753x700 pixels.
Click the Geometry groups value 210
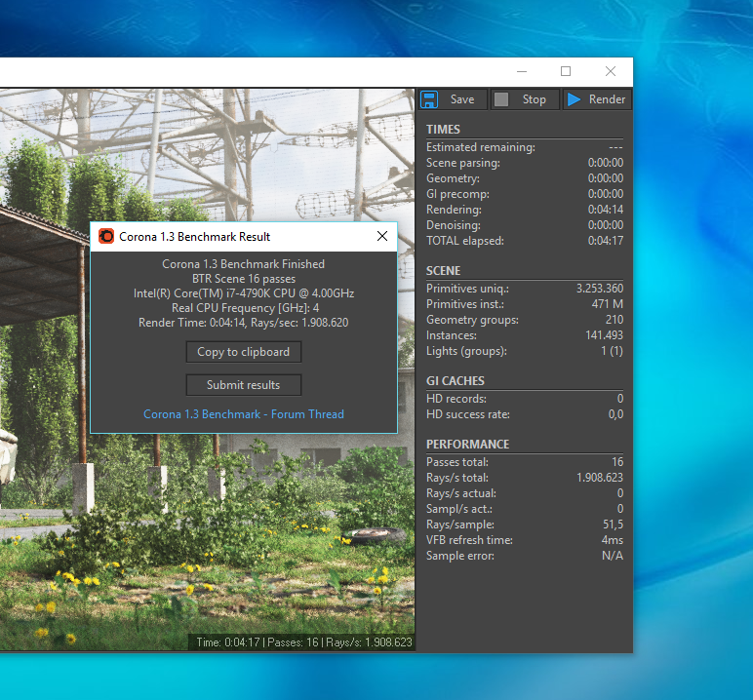[614, 320]
